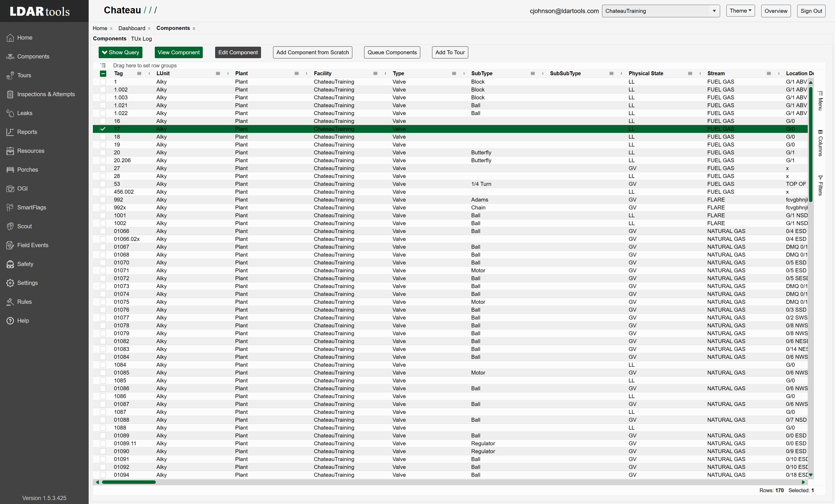This screenshot has width=835, height=504.
Task: Toggle the header select-all checkbox
Action: [103, 73]
